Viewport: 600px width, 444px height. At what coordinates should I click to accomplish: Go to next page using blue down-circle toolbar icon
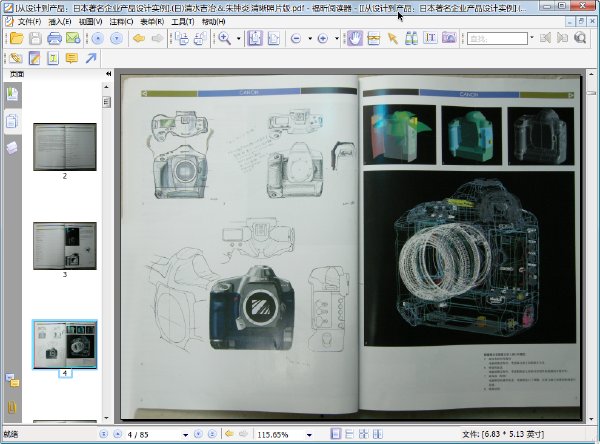point(117,38)
